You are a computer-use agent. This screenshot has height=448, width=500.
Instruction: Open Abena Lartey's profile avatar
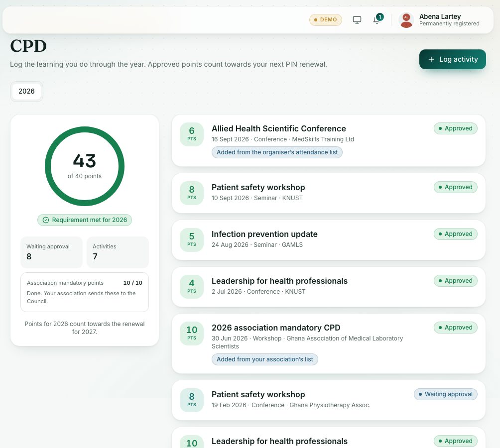pos(406,20)
